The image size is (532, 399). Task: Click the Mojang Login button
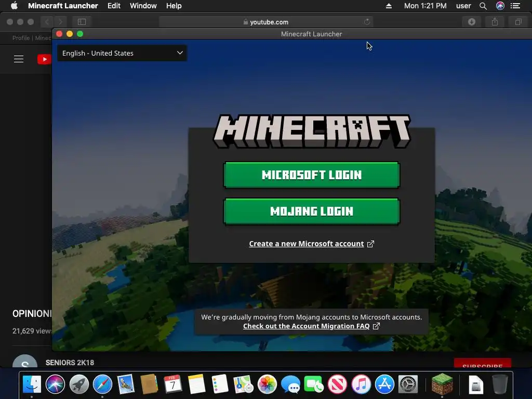point(312,211)
